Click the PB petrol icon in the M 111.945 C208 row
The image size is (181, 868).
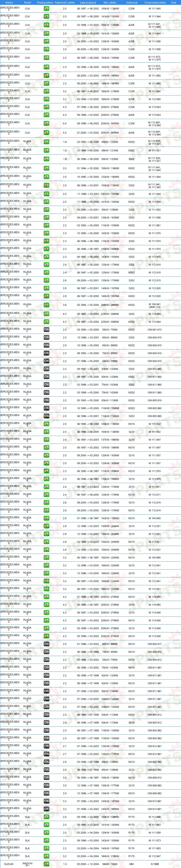46,8
